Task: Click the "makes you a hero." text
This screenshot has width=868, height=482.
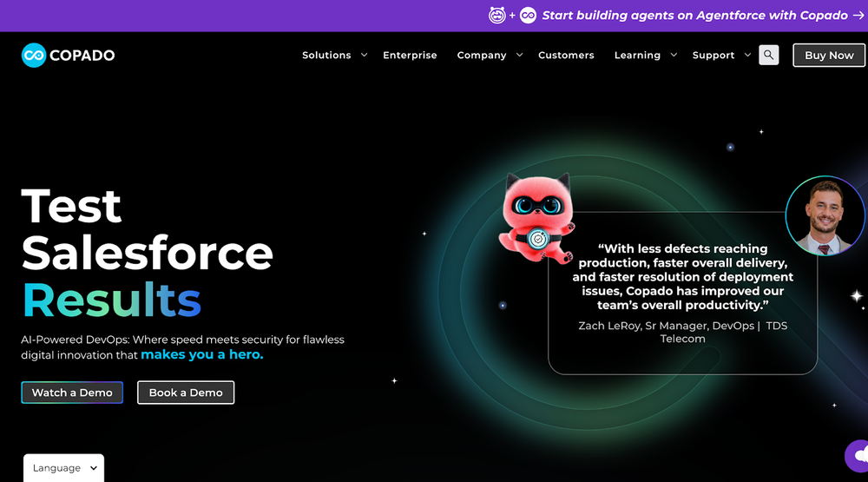Action: 202,354
